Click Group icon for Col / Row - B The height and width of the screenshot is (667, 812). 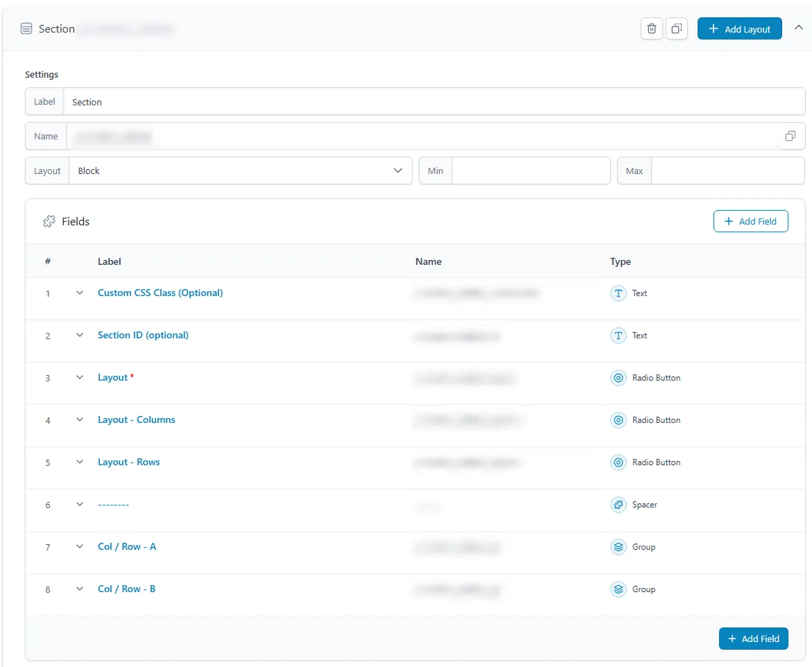point(619,589)
